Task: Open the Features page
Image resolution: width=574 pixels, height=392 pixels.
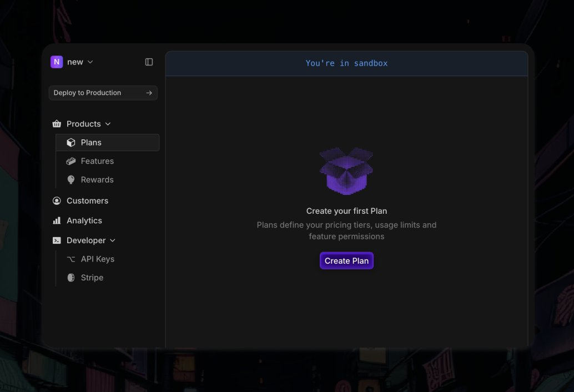Action: (x=98, y=161)
